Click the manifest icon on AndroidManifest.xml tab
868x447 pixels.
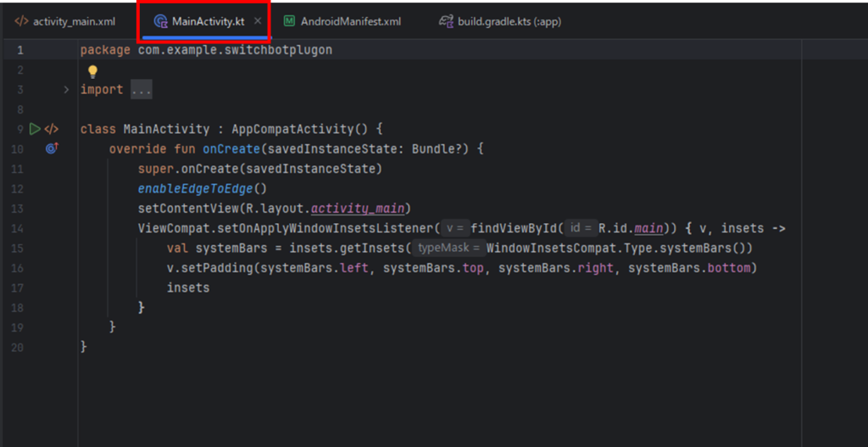pyautogui.click(x=290, y=21)
